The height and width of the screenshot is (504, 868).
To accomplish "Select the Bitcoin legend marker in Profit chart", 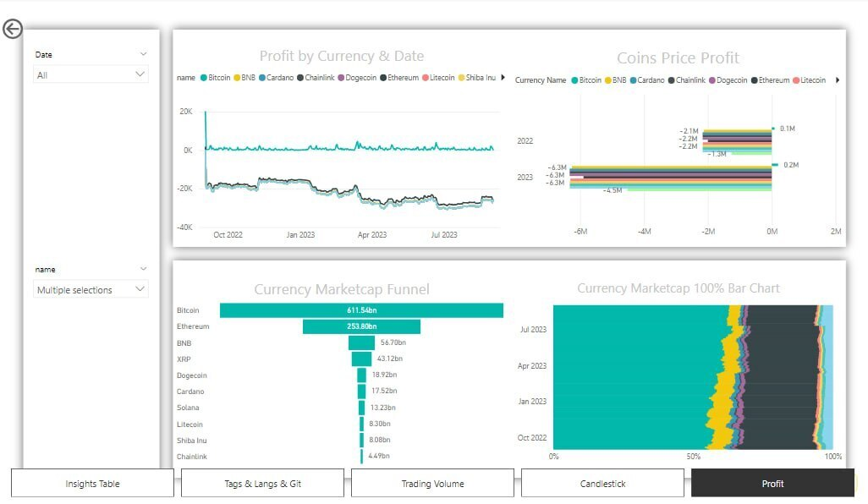I will pos(206,77).
